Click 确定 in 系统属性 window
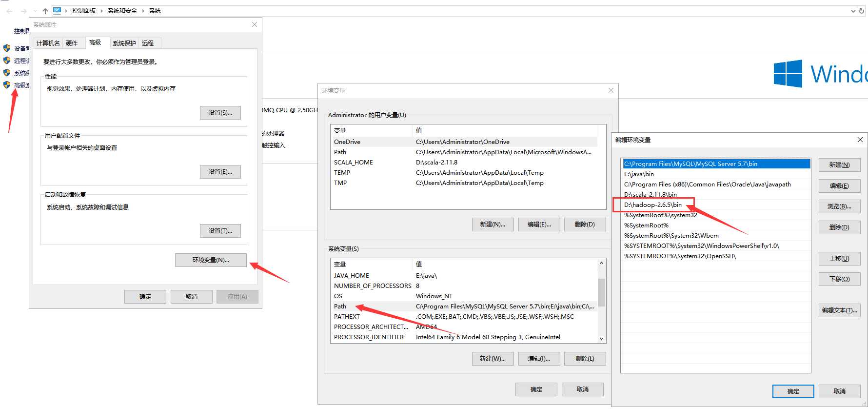Image resolution: width=868 pixels, height=409 pixels. pyautogui.click(x=145, y=297)
